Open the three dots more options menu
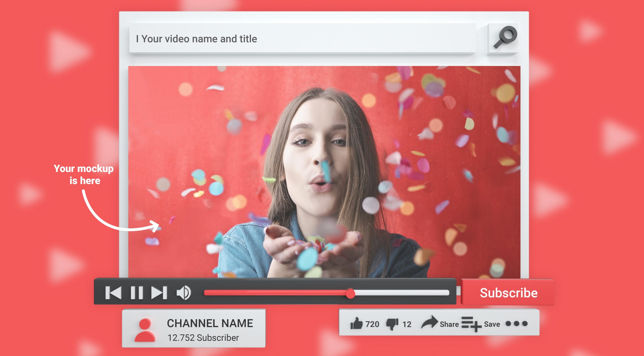 pyautogui.click(x=516, y=324)
